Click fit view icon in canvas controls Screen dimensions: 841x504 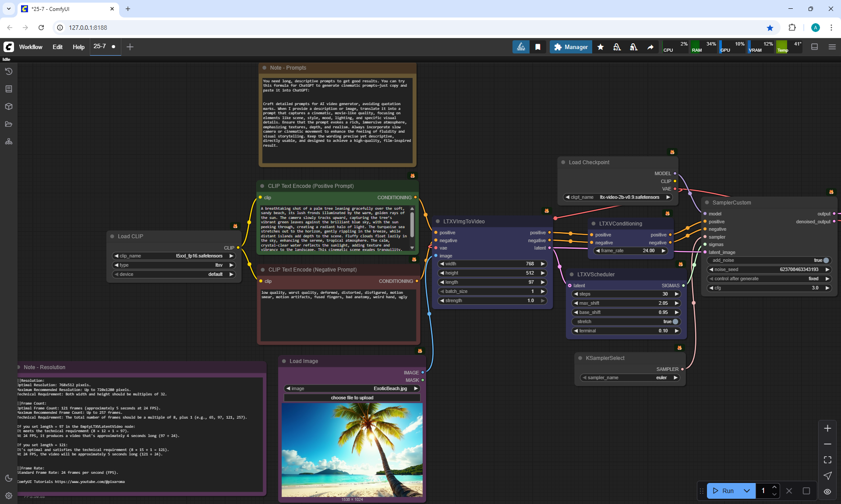827,460
